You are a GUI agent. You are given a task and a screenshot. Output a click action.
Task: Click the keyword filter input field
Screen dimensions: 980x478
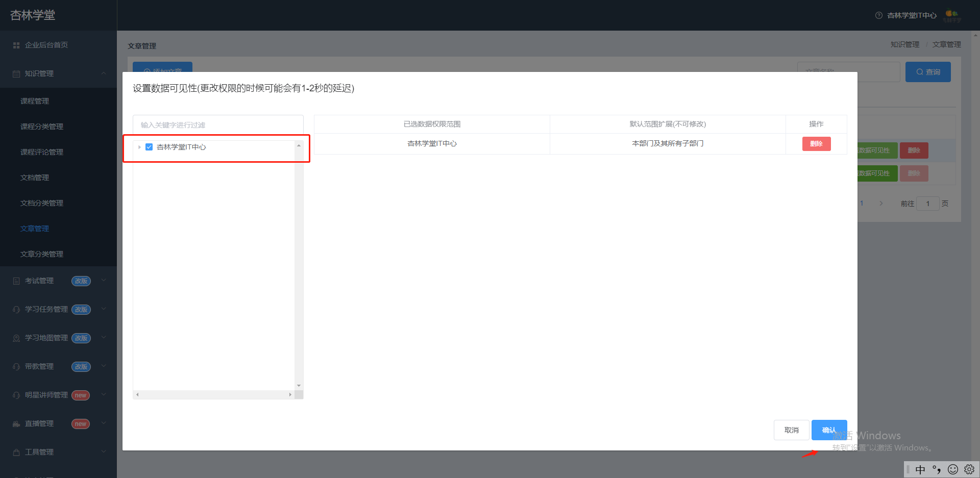pyautogui.click(x=218, y=125)
